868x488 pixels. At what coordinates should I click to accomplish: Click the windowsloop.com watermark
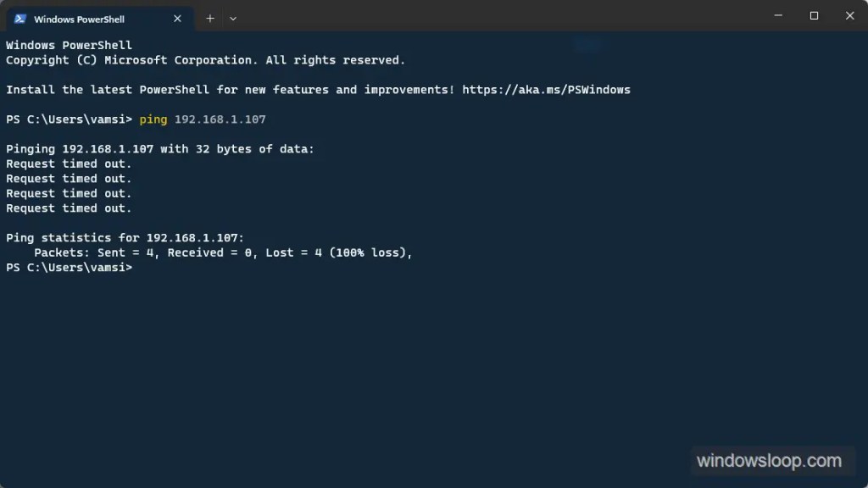[x=769, y=462]
